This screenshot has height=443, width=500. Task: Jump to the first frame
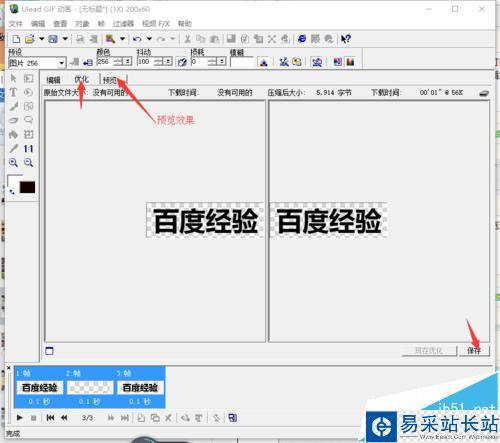coord(50,418)
